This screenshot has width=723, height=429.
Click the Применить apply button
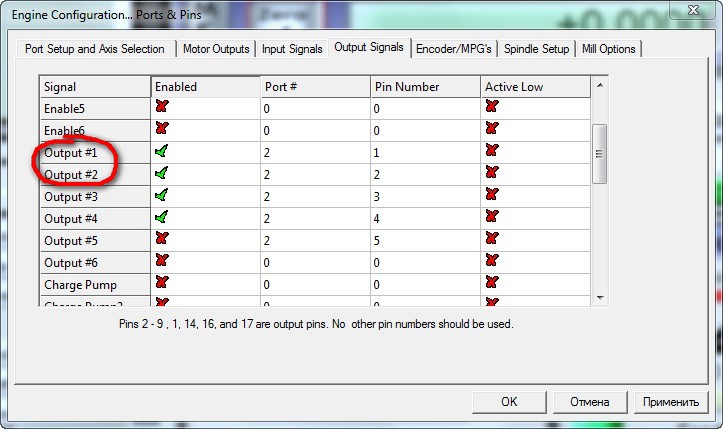(671, 402)
